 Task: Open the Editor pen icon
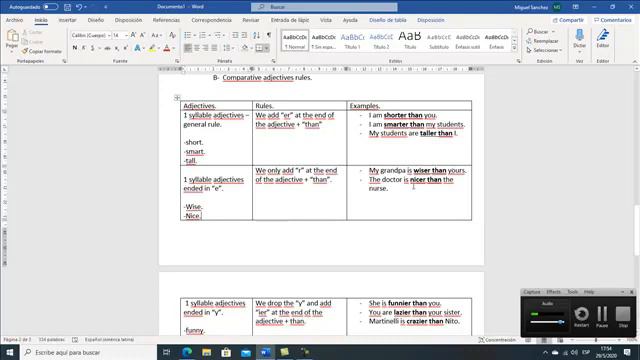603,35
